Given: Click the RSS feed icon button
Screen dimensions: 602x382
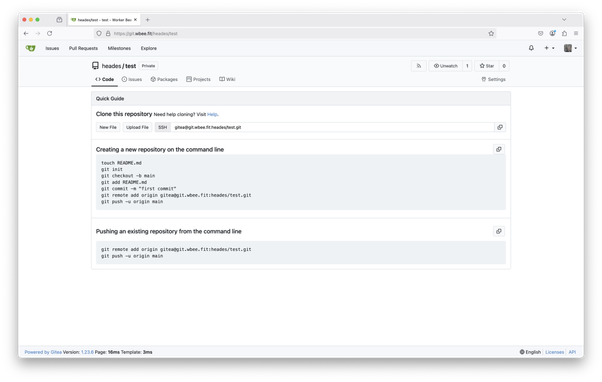Looking at the screenshot, I should (418, 66).
